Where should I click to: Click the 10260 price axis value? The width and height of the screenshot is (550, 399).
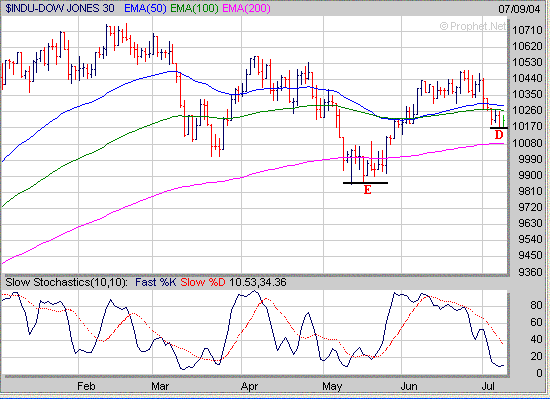527,110
